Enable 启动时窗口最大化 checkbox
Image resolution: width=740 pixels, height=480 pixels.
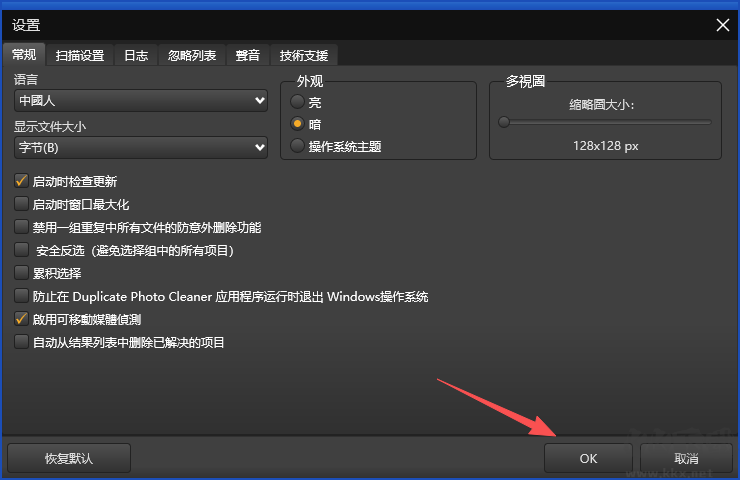(x=22, y=204)
